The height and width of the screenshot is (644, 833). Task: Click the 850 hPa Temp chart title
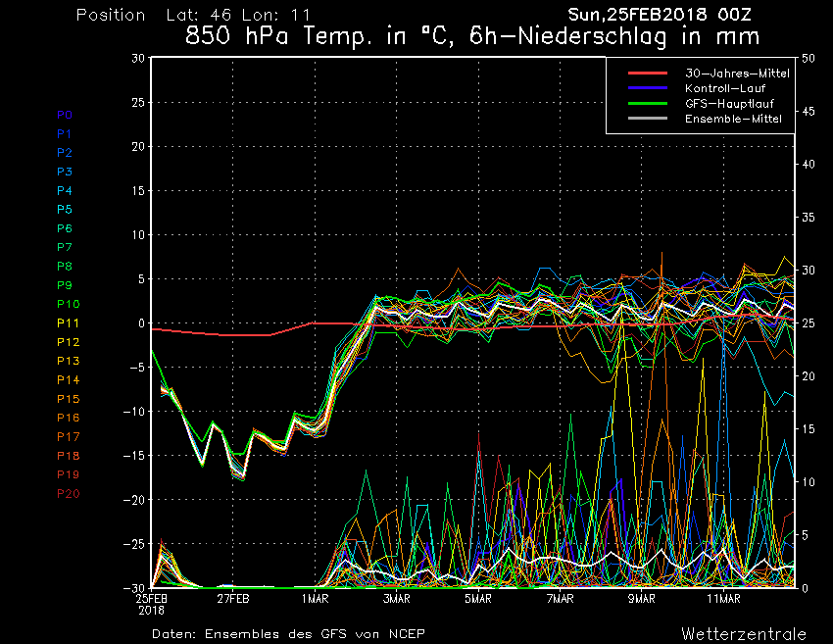[472, 37]
